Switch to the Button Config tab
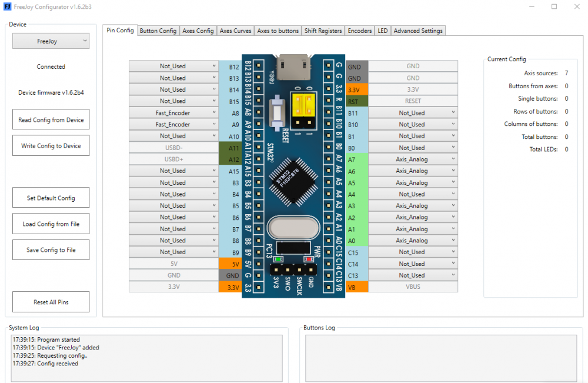The height and width of the screenshot is (383, 588). pos(158,31)
